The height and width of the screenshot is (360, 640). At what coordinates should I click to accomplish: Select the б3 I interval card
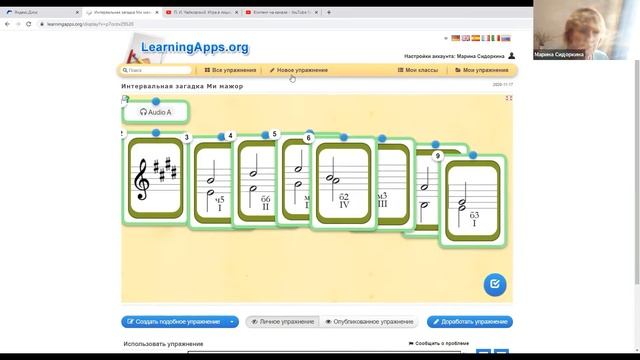pyautogui.click(x=473, y=201)
